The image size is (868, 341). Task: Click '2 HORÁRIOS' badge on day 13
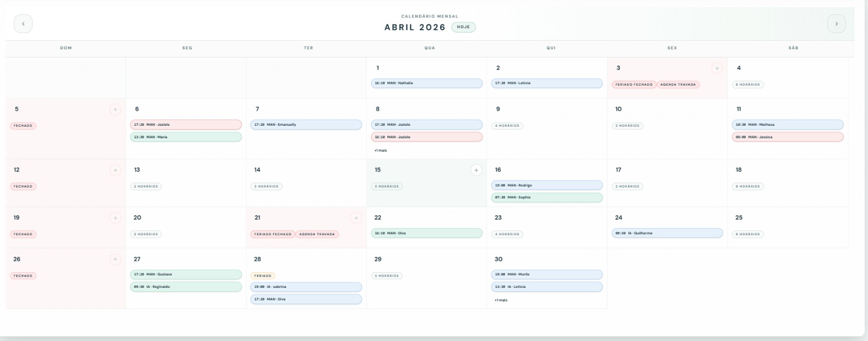[146, 186]
